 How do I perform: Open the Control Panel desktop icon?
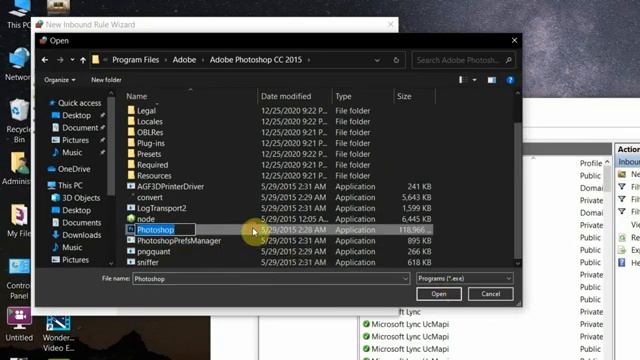point(19,279)
